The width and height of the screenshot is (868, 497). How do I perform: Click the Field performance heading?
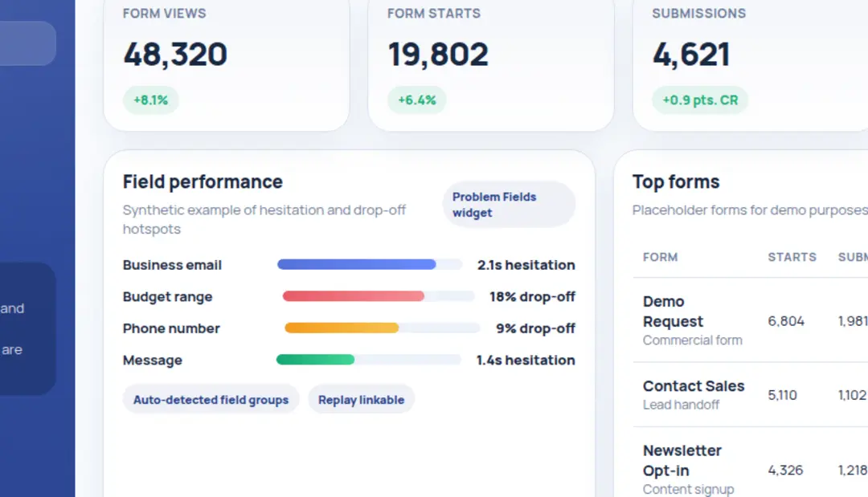coord(203,181)
